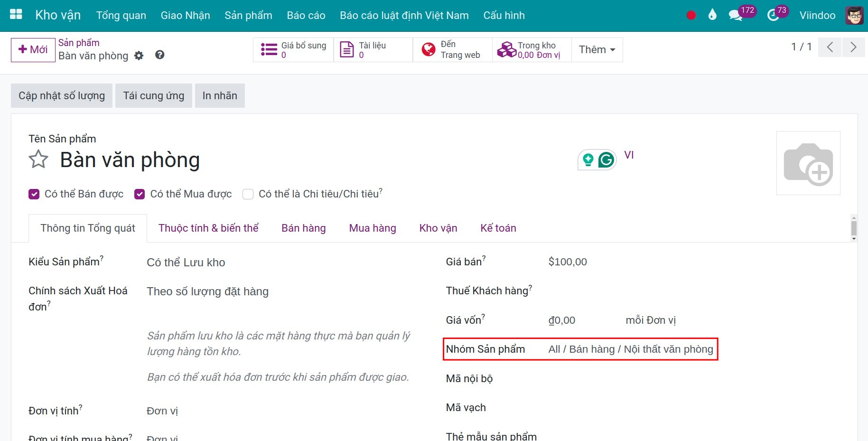Click the gear icon beside Bàn văn phòng
Viewport: 868px width, 441px height.
[139, 56]
